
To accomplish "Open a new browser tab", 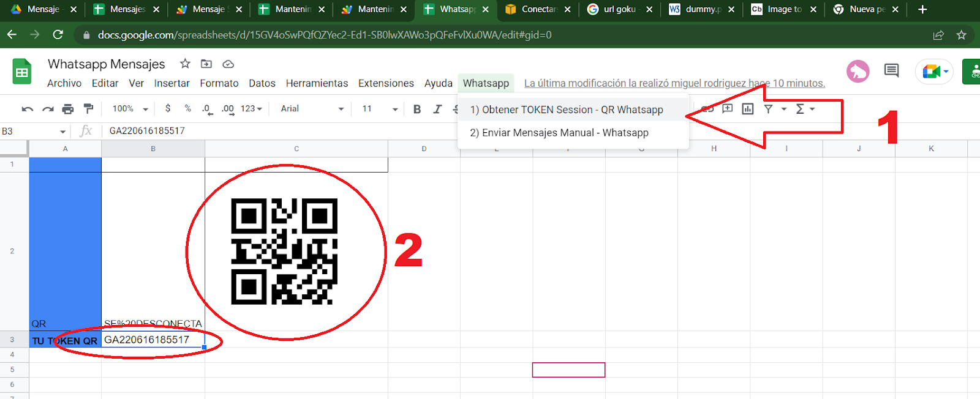I will 922,9.
